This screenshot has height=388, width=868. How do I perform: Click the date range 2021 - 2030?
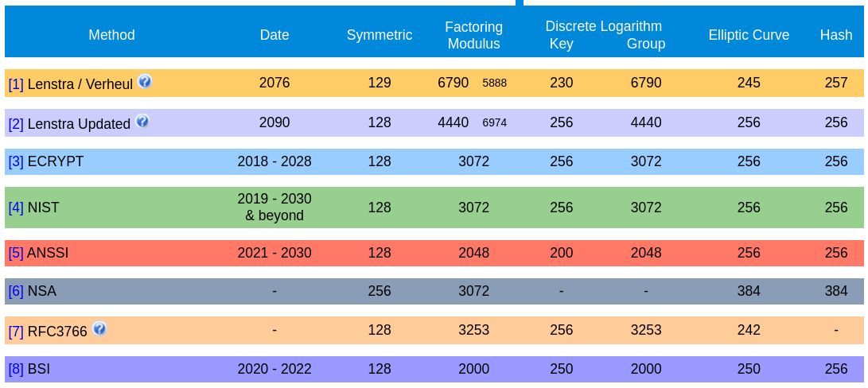coord(274,253)
